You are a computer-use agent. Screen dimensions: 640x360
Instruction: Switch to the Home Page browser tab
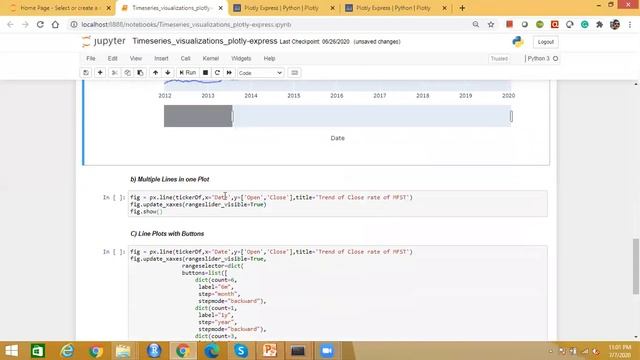pos(60,8)
